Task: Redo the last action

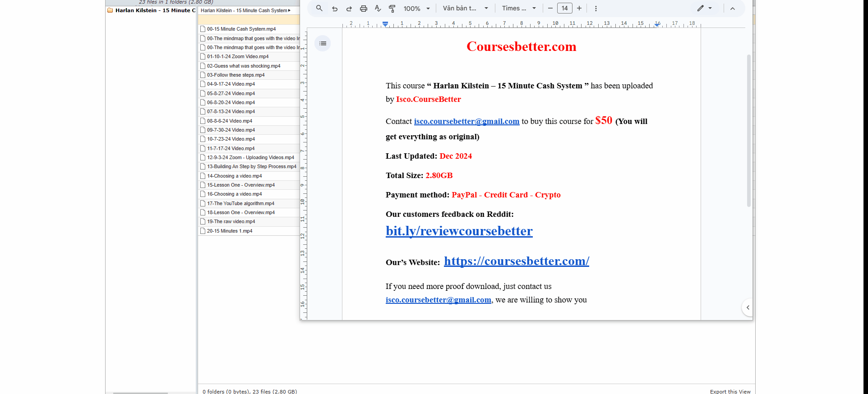Action: (x=349, y=9)
